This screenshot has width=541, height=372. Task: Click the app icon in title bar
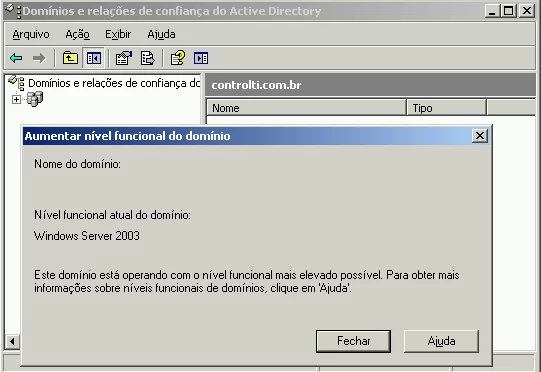[13, 10]
